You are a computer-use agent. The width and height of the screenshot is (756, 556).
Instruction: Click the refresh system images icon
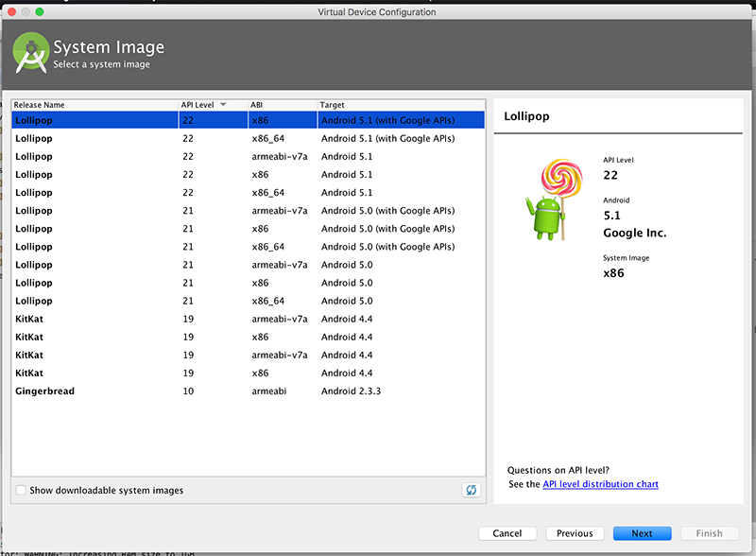tap(471, 490)
